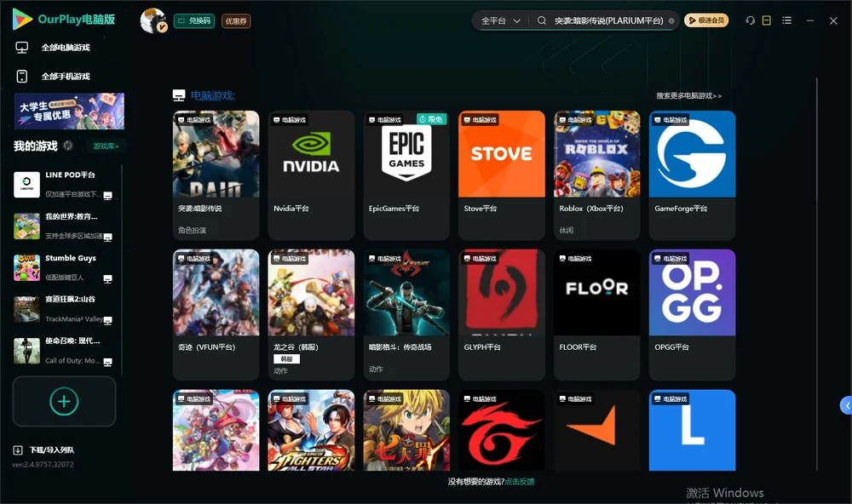Select Stumble Guys in my games

64,267
